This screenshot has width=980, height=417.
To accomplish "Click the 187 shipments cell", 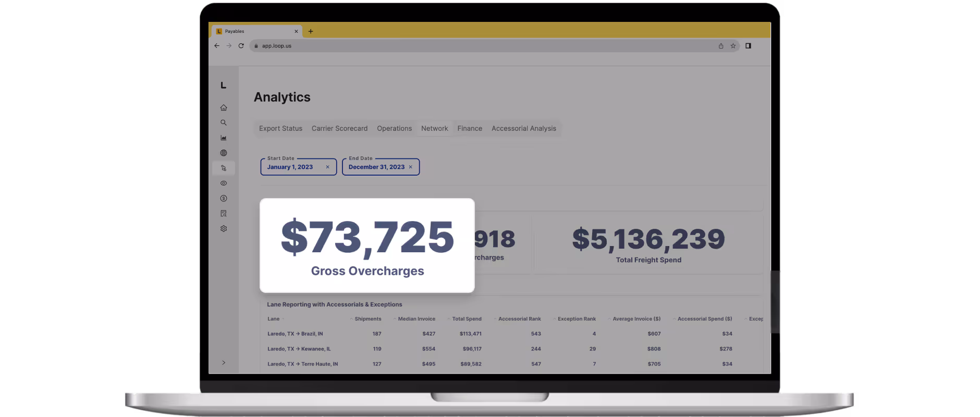I will click(377, 334).
